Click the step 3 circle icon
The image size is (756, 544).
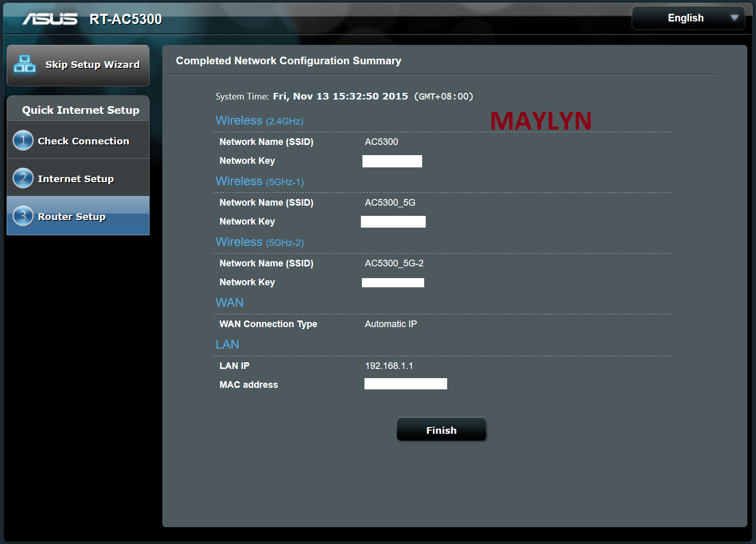pos(23,216)
